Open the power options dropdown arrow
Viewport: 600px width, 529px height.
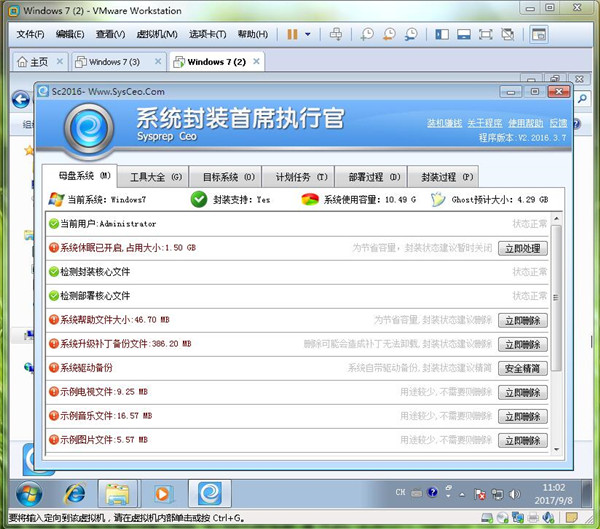pyautogui.click(x=308, y=34)
